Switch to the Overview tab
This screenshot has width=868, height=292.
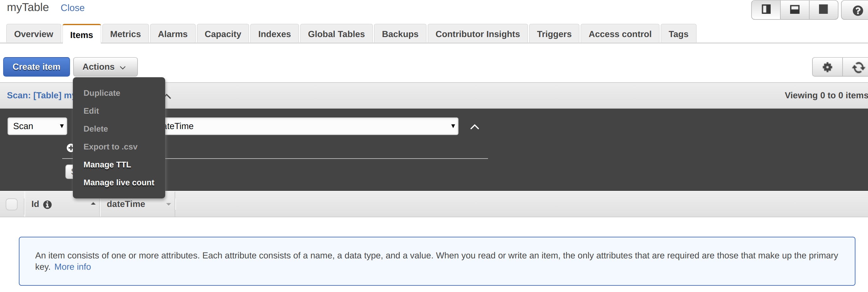pos(34,34)
